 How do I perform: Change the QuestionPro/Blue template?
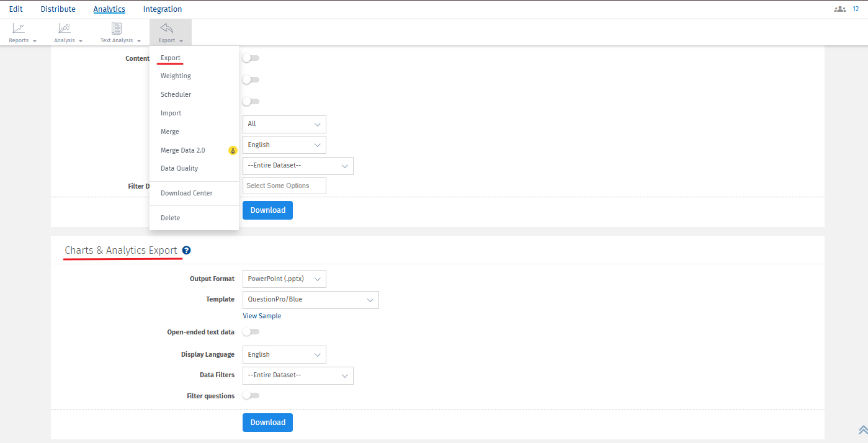[x=310, y=300]
